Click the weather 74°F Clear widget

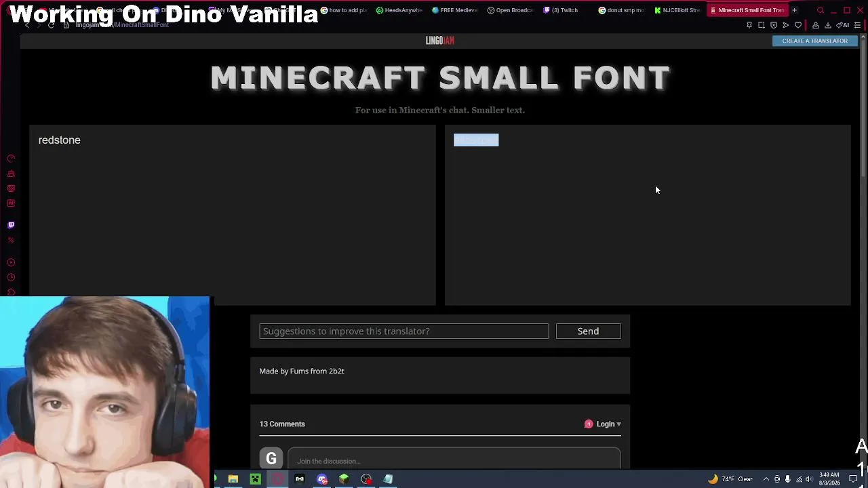tap(730, 479)
